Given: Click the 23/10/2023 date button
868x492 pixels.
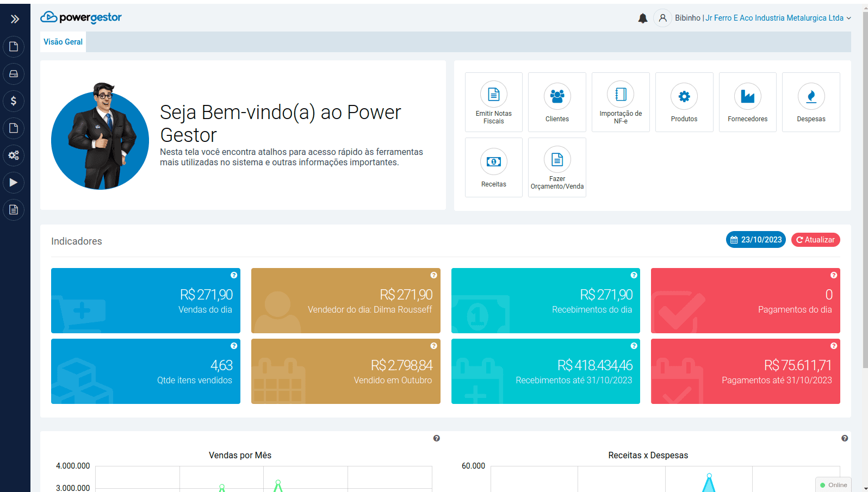Looking at the screenshot, I should [x=756, y=240].
